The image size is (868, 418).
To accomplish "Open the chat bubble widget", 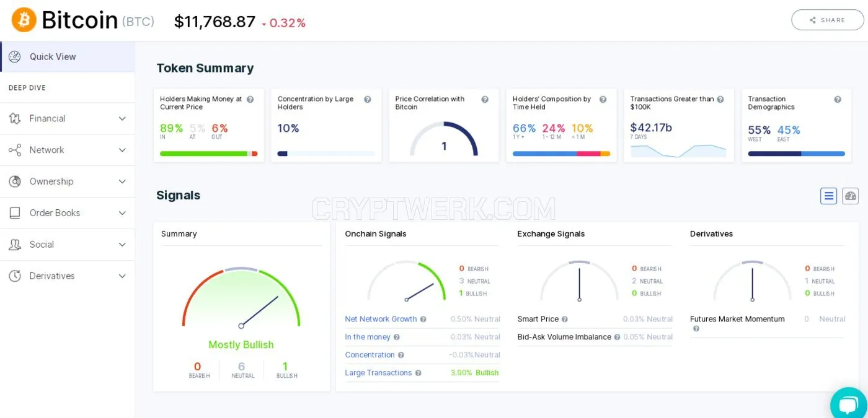I will [x=848, y=405].
